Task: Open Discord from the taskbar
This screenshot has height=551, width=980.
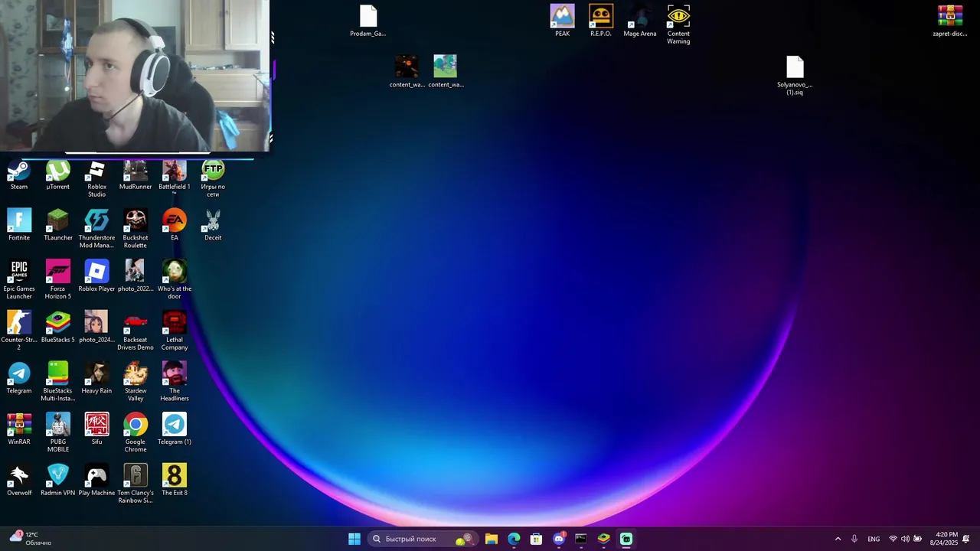Action: click(x=559, y=539)
